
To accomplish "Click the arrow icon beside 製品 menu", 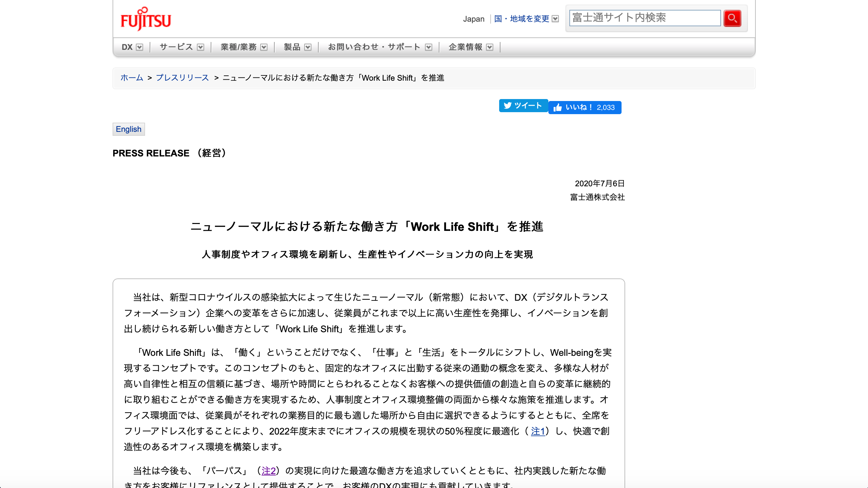I will (x=307, y=47).
